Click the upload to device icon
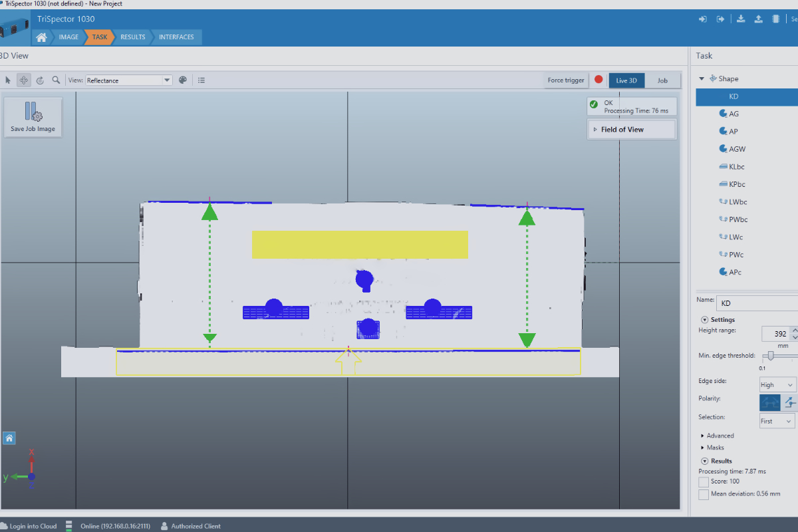 click(x=758, y=19)
